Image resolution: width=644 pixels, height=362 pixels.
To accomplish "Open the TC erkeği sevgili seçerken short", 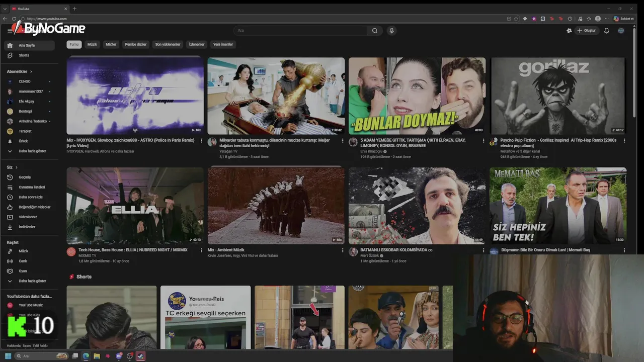I will pyautogui.click(x=205, y=317).
